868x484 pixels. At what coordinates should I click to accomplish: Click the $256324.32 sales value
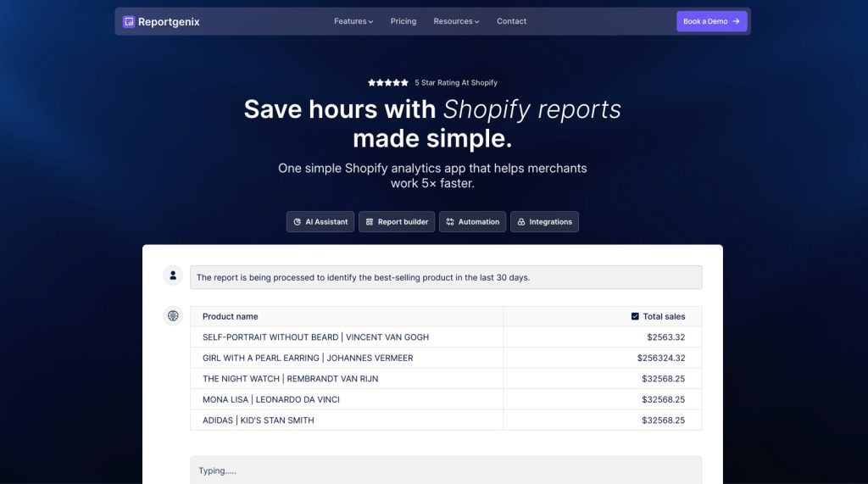point(661,358)
